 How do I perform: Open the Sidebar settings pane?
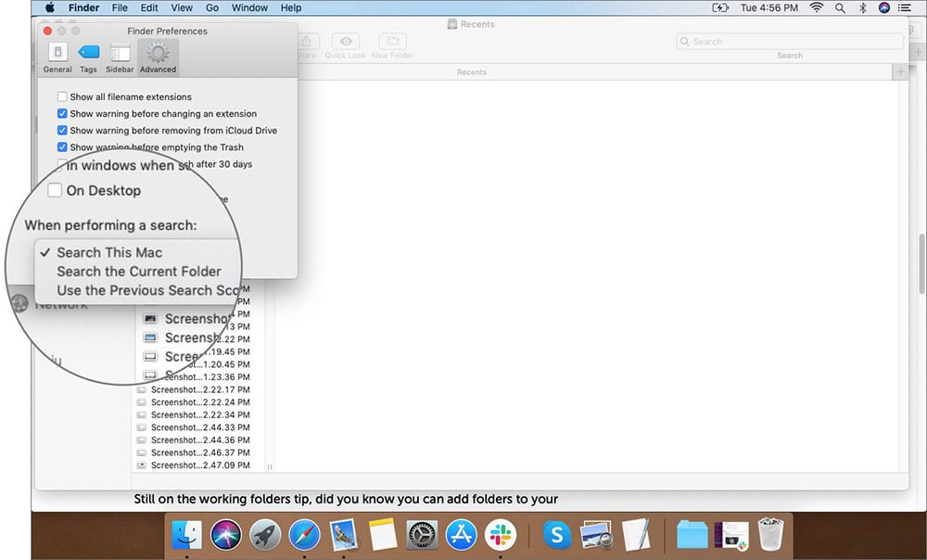coord(120,54)
